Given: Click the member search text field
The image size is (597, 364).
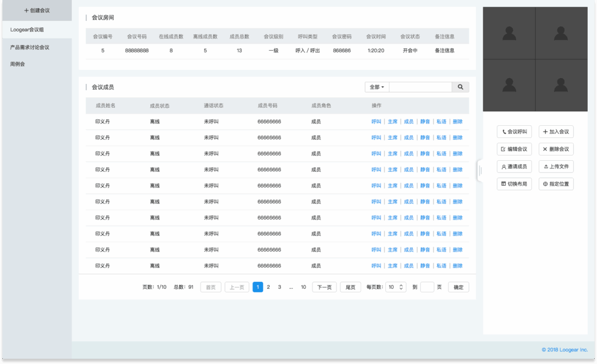Looking at the screenshot, I should 420,87.
